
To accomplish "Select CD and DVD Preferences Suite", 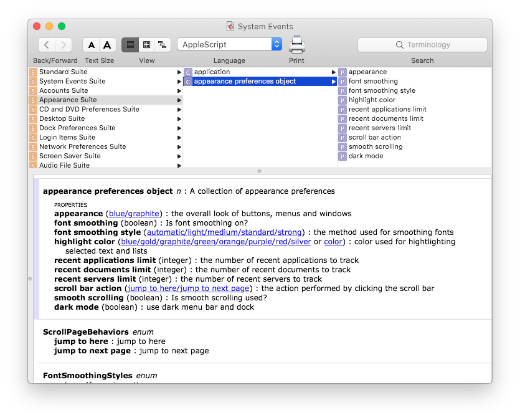I will point(105,109).
